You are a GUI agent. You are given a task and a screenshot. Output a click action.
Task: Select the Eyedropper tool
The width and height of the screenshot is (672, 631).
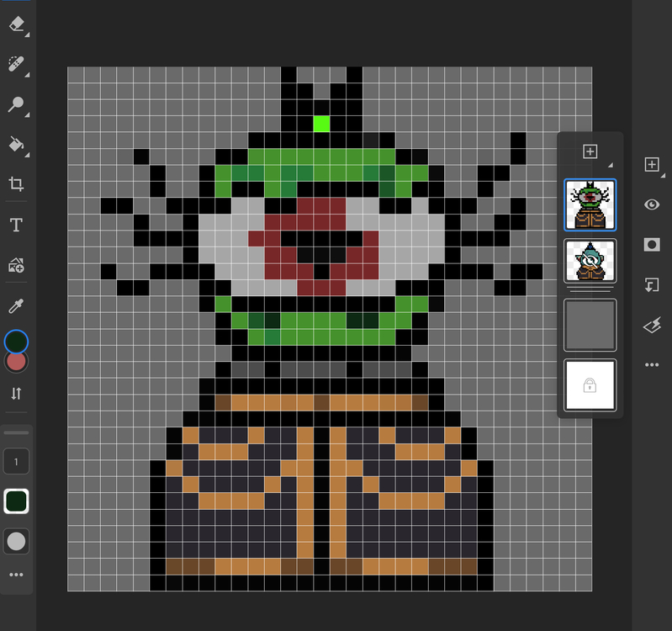(16, 305)
